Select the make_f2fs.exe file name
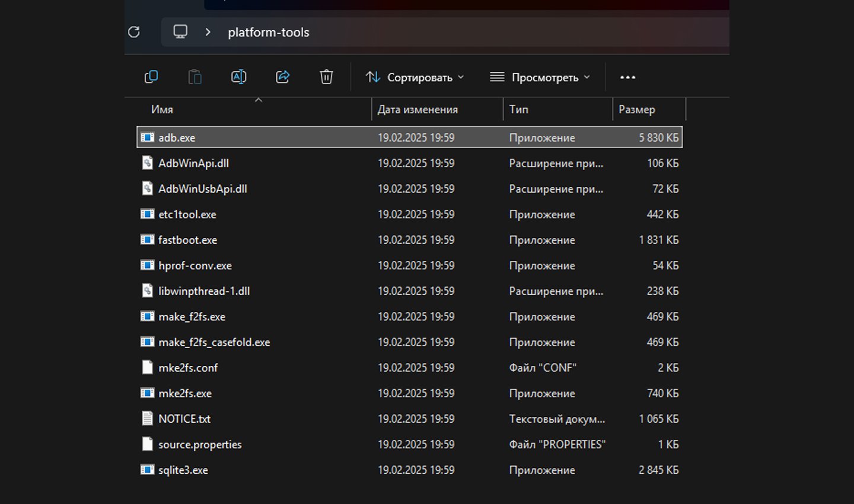The height and width of the screenshot is (504, 854). [x=192, y=316]
